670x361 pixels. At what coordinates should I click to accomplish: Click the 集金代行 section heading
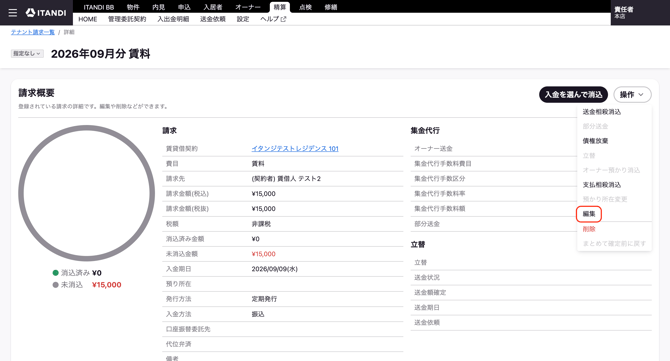425,130
